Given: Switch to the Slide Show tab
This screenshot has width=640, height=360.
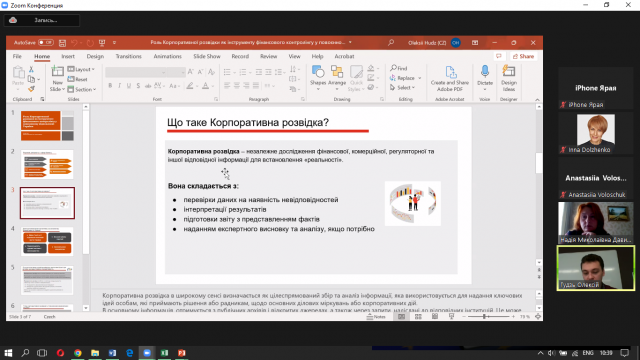Looking at the screenshot, I should [207, 56].
